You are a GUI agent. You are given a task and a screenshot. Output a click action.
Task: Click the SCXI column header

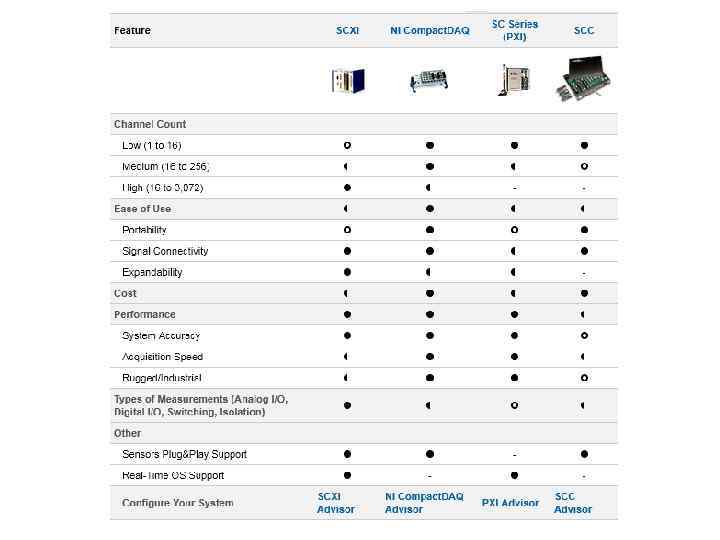point(347,31)
